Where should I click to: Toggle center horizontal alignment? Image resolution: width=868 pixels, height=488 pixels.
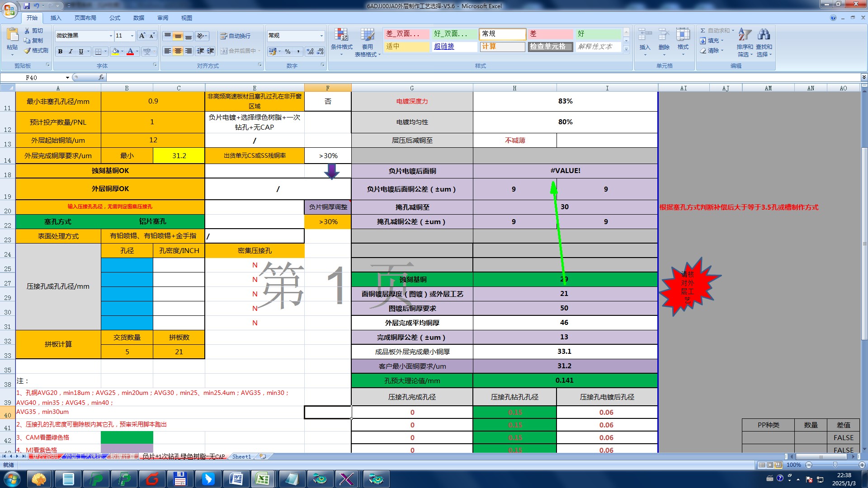pos(178,51)
